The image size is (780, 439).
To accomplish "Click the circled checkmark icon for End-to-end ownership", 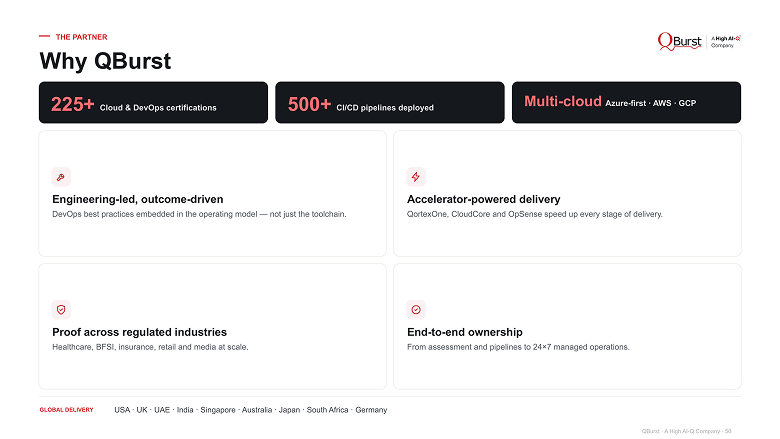I will (x=415, y=310).
